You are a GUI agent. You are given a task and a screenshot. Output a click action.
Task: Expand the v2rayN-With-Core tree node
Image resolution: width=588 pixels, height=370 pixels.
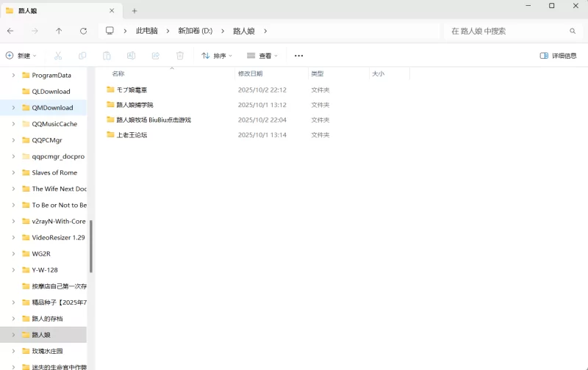[x=13, y=221]
